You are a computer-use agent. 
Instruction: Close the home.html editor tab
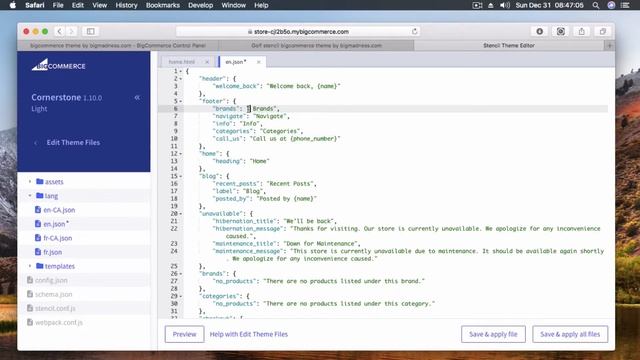(x=207, y=62)
